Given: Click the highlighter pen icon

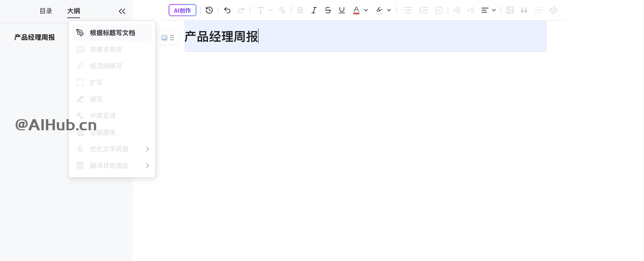Looking at the screenshot, I should coord(379,10).
